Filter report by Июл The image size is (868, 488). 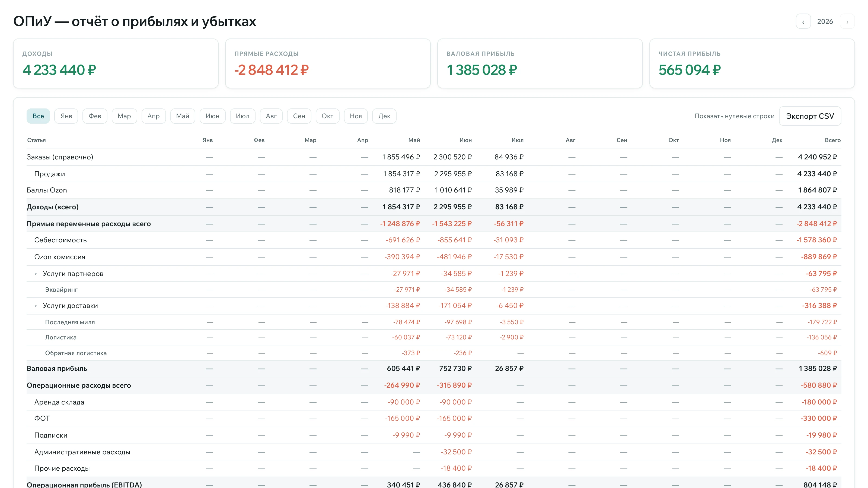point(242,116)
